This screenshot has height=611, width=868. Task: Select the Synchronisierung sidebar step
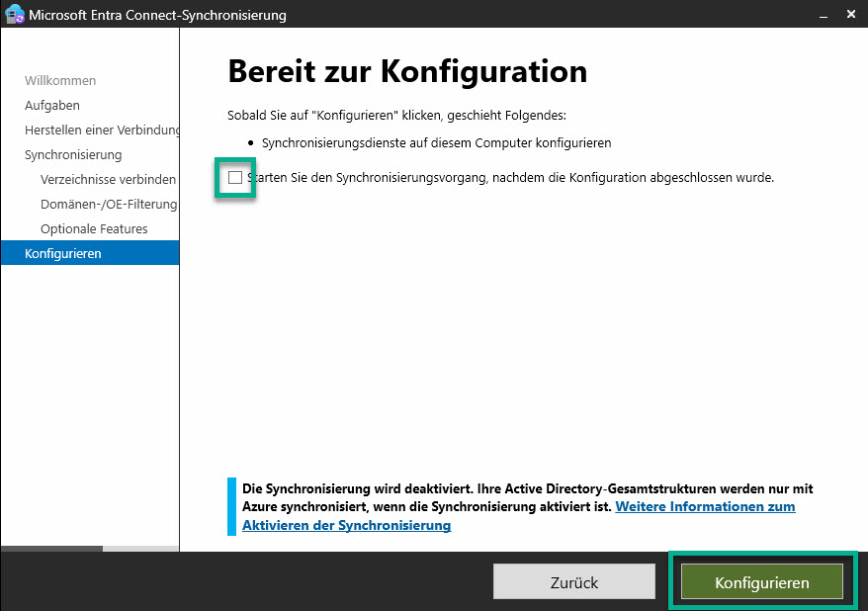[73, 155]
